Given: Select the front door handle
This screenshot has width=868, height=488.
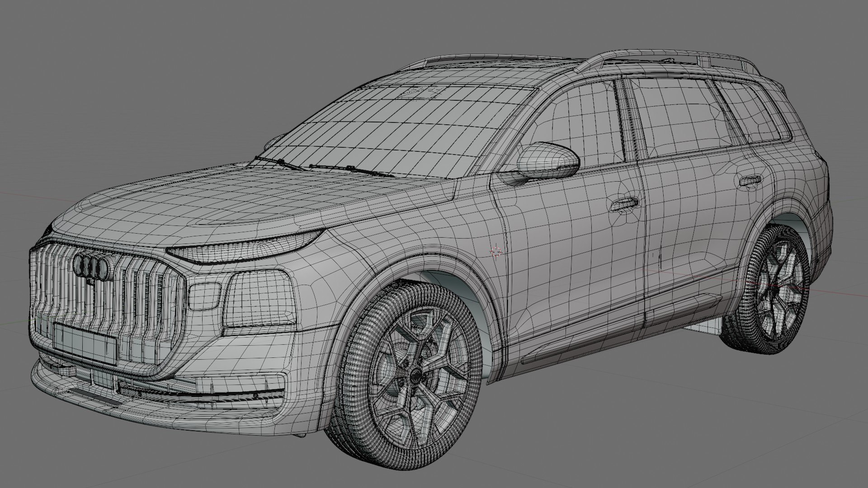Looking at the screenshot, I should (x=624, y=205).
